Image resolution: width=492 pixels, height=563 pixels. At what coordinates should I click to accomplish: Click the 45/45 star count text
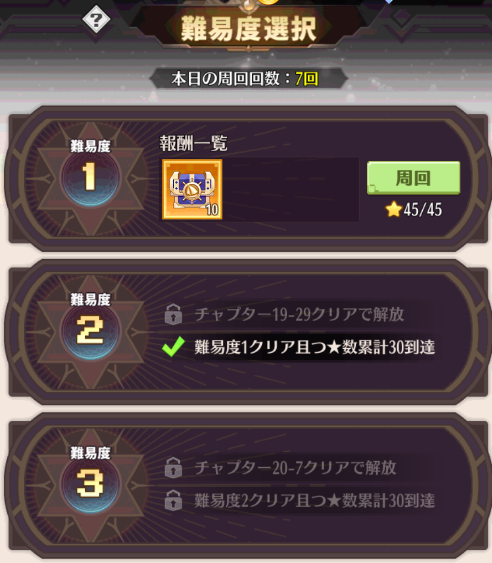point(423,210)
